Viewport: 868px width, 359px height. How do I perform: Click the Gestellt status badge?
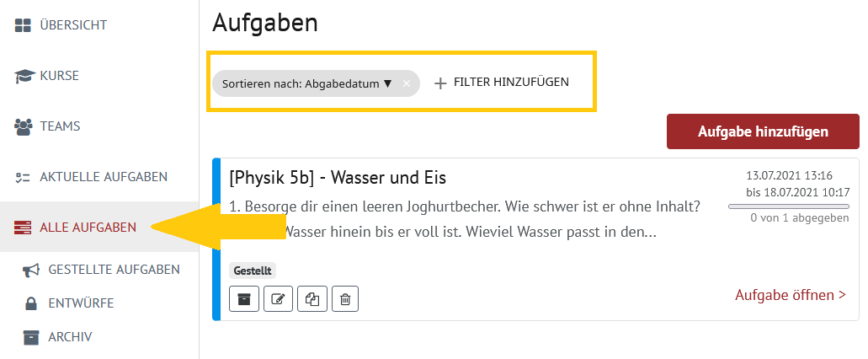[x=253, y=271]
